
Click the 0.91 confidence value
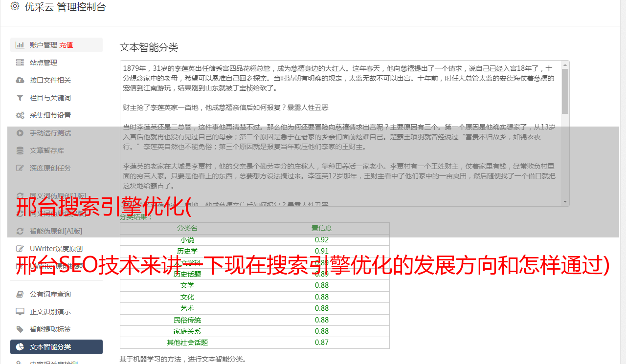click(322, 251)
